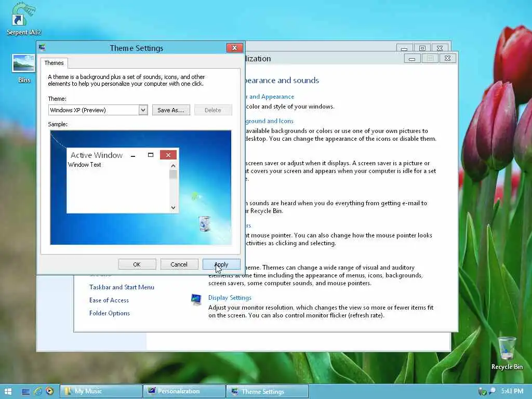
Task: Open the Display Settings link
Action: point(230,298)
